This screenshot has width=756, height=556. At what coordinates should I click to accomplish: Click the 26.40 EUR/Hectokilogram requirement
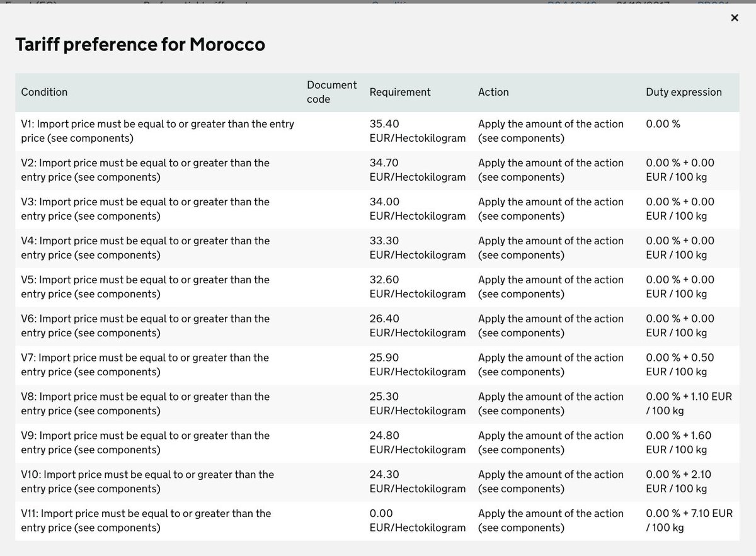(417, 326)
